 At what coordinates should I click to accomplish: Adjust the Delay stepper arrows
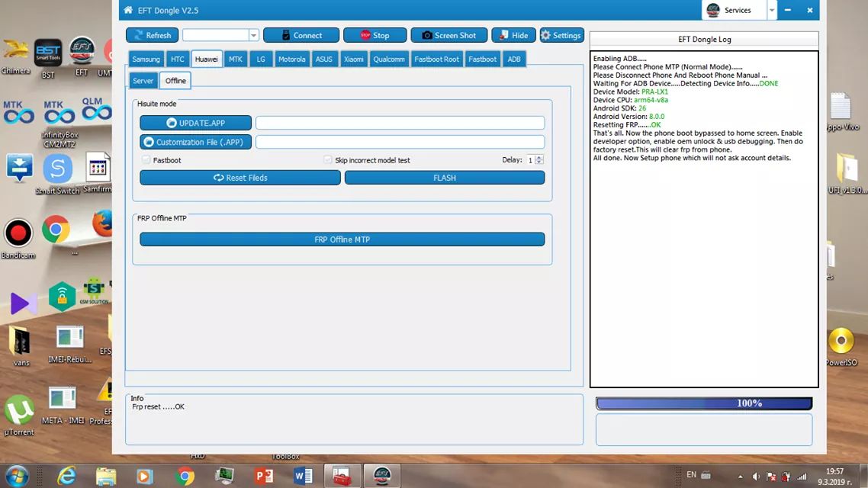(x=539, y=160)
